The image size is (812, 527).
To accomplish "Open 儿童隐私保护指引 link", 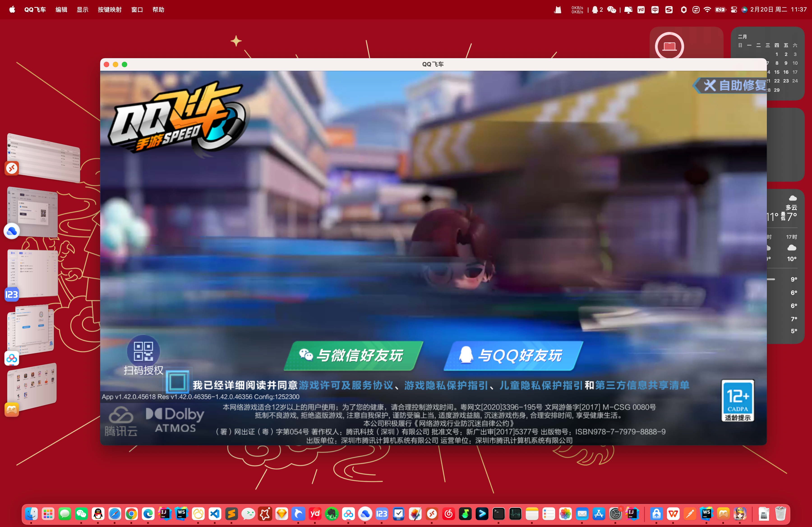I will coord(541,385).
